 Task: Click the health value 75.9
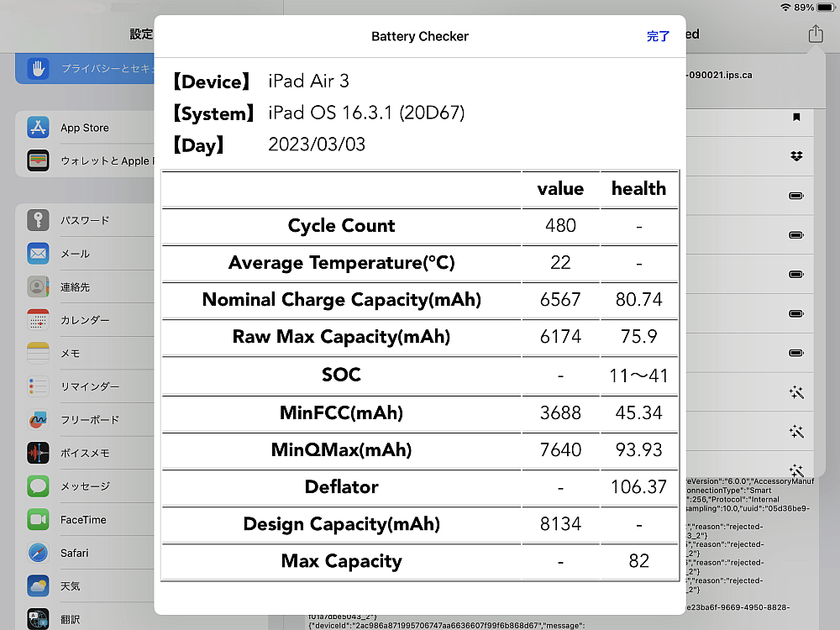tap(638, 337)
